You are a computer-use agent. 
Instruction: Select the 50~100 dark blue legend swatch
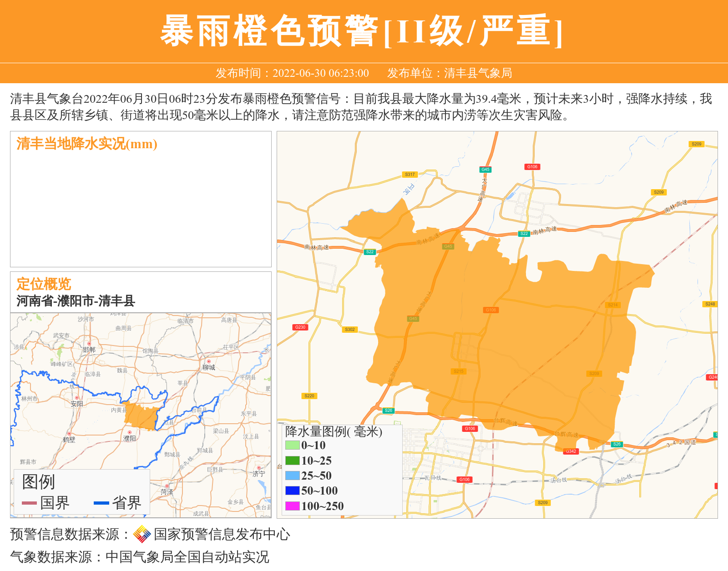tap(292, 491)
